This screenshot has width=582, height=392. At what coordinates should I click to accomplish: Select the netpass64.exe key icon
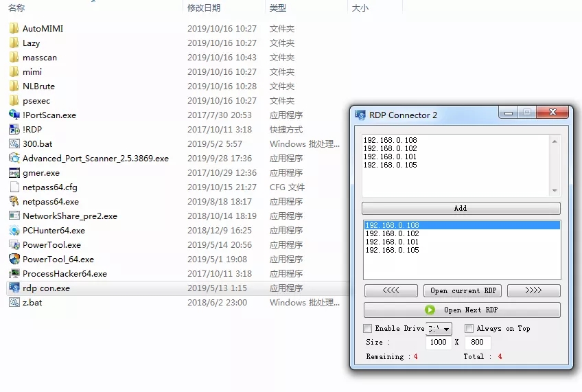14,202
